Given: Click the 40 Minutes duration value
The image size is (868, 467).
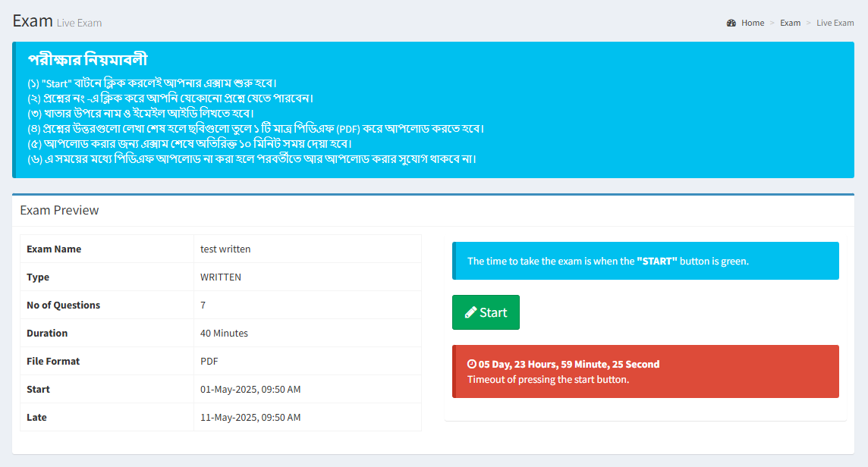Looking at the screenshot, I should coord(224,333).
